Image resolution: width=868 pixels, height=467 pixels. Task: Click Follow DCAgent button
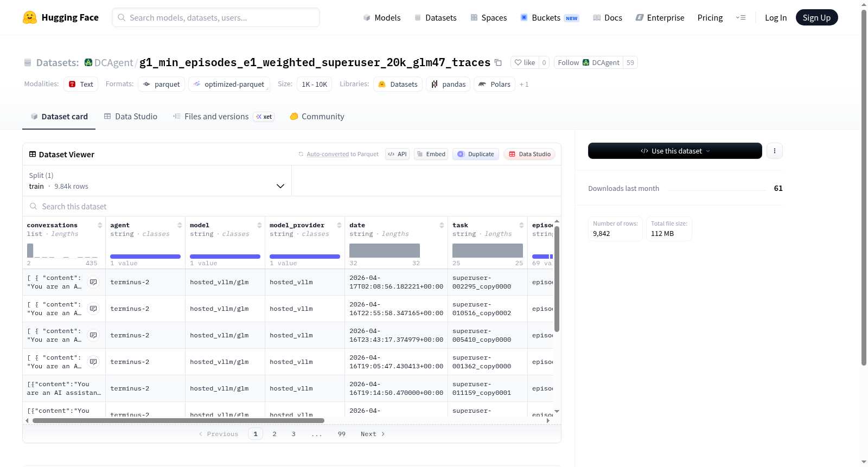point(589,62)
